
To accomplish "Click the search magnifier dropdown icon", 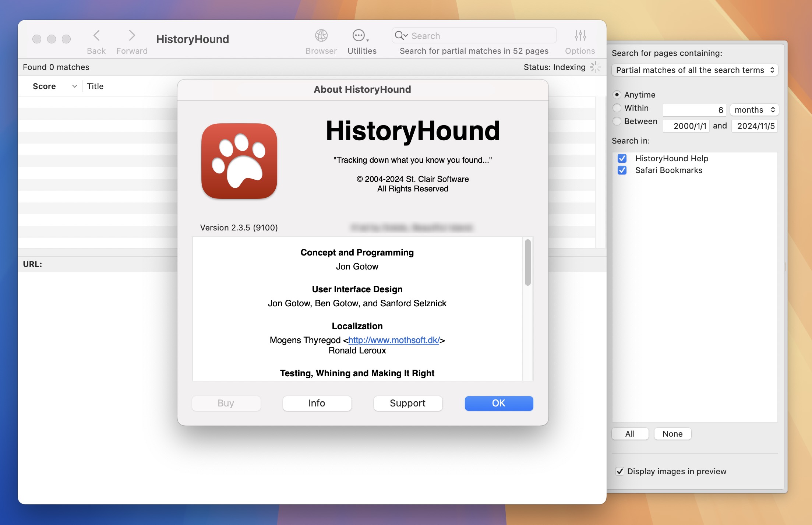I will point(401,35).
